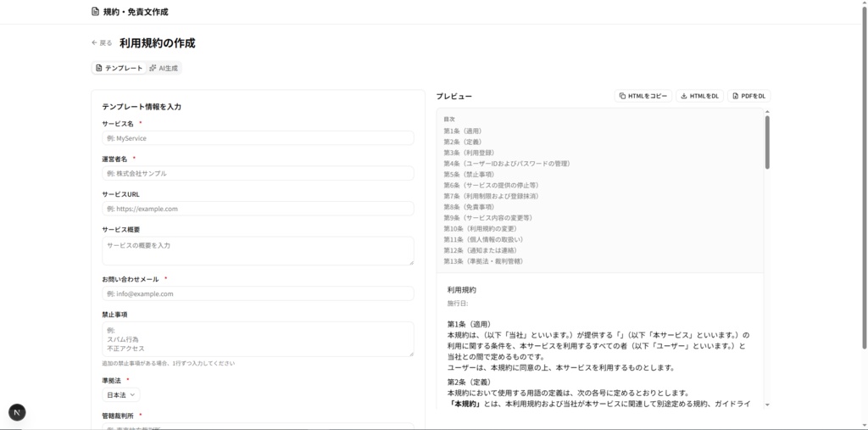The height and width of the screenshot is (430, 868).
Task: Jump to 第5条（禁止事項）in contents
Action: 469,175
